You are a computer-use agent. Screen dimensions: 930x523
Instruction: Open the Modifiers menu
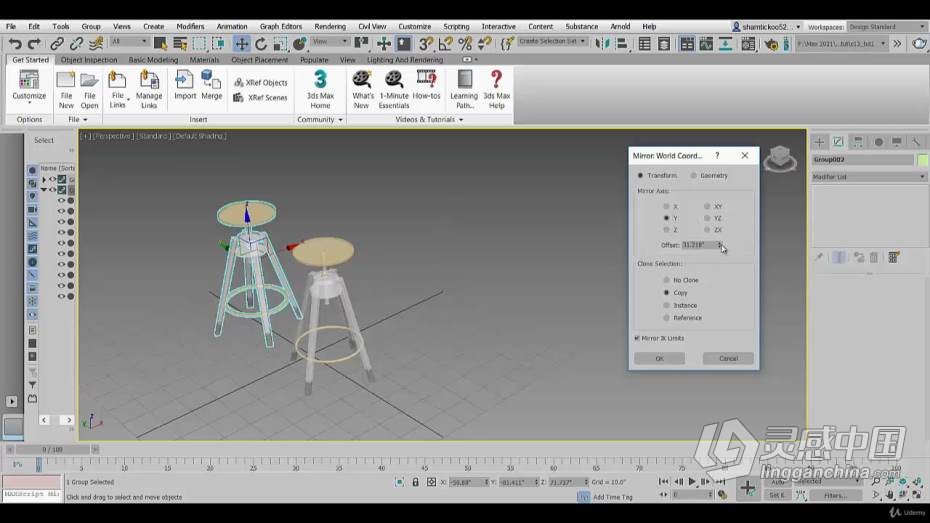pos(190,27)
